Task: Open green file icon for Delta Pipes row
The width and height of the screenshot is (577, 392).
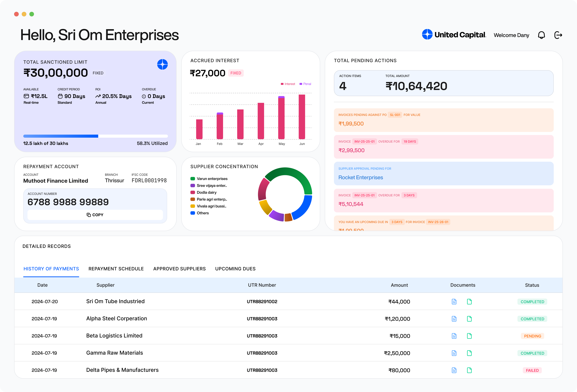Action: click(469, 370)
